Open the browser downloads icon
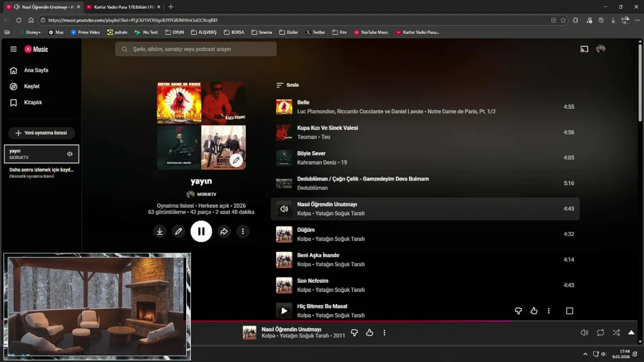 click(613, 20)
